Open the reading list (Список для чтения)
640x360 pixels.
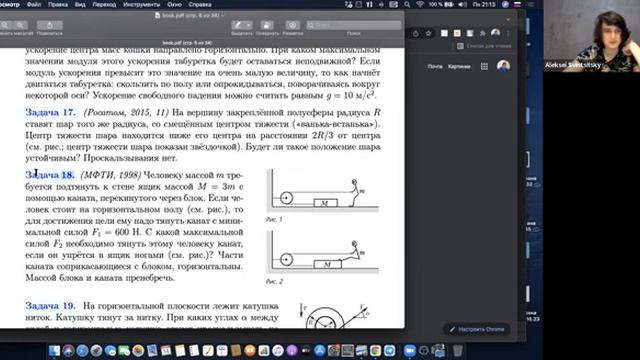pos(484,46)
